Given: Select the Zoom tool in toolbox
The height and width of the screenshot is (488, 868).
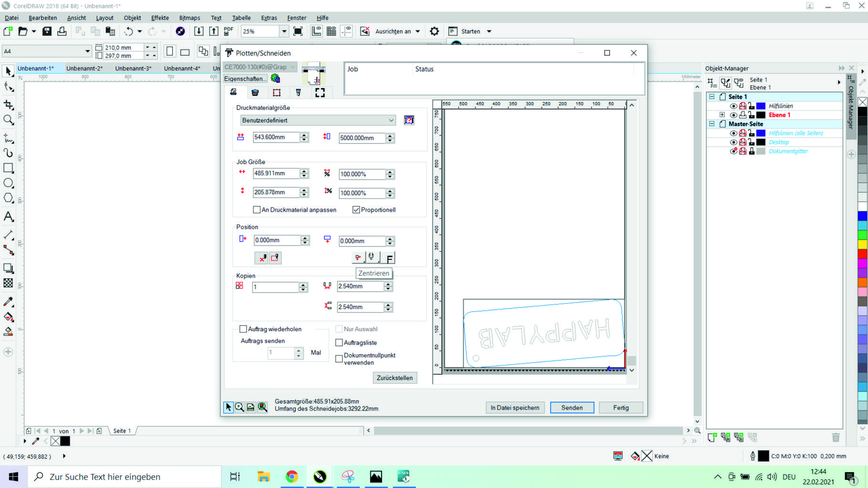Looking at the screenshot, I should pyautogui.click(x=8, y=120).
